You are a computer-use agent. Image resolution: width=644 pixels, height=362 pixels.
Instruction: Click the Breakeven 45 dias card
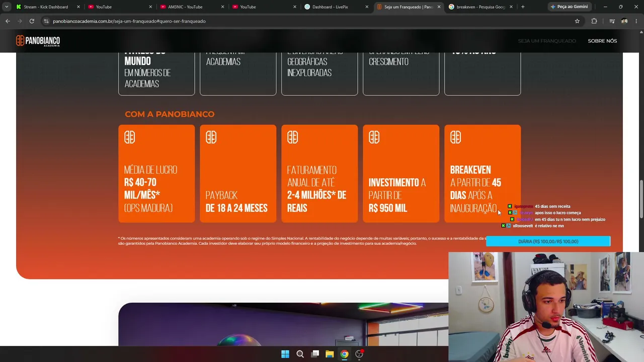pyautogui.click(x=482, y=173)
